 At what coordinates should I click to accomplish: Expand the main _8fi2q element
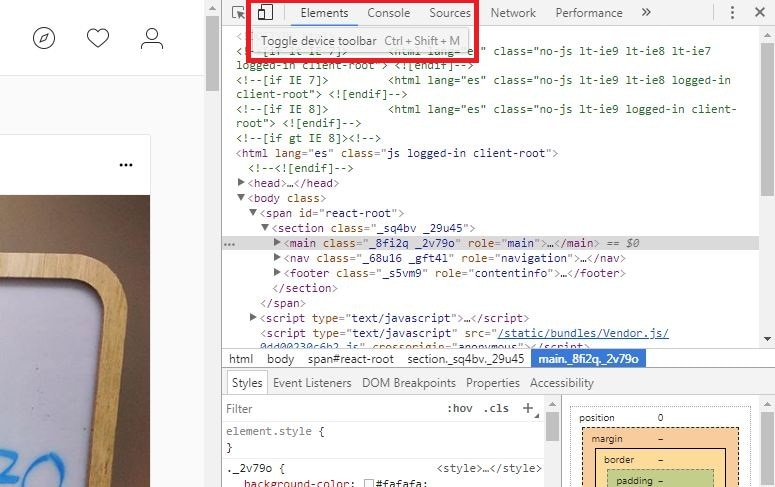pyautogui.click(x=277, y=242)
